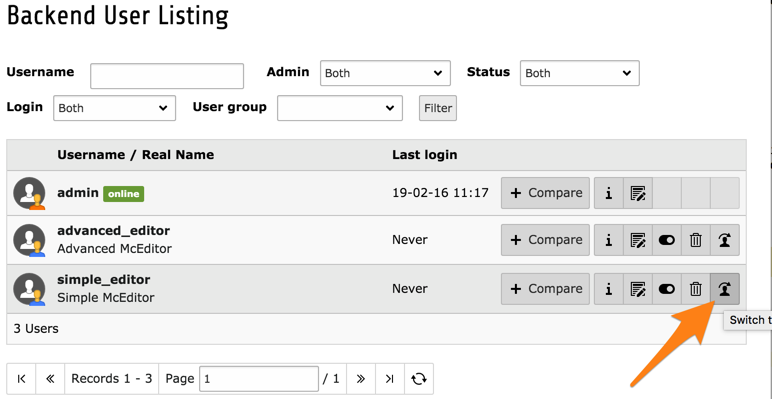Click 'Simple McEditor' real name
The image size is (772, 399).
(106, 298)
